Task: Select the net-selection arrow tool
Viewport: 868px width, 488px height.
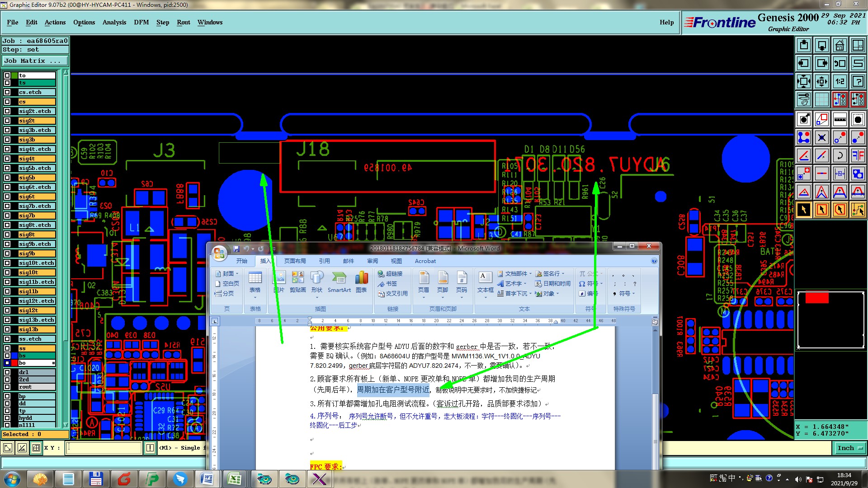Action: coord(858,210)
